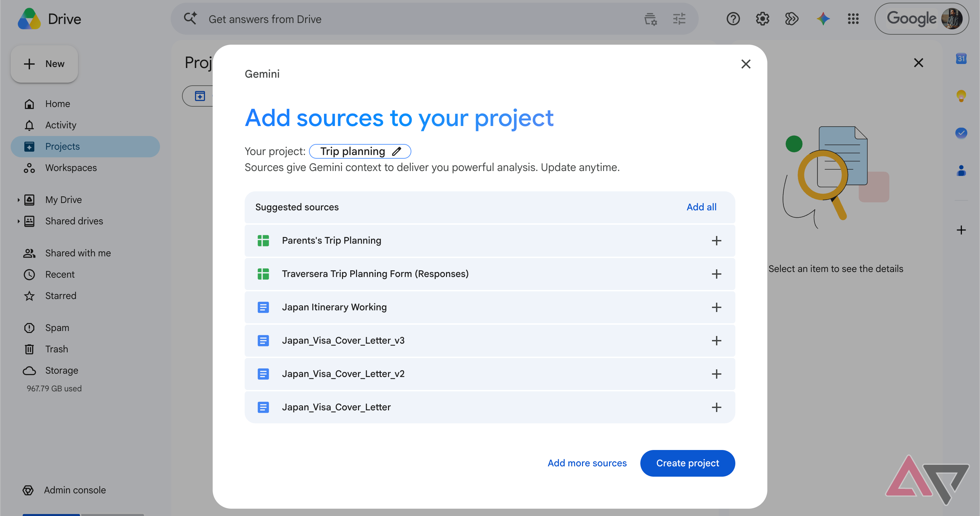
Task: Click Get add-ons plus icon
Action: [961, 230]
